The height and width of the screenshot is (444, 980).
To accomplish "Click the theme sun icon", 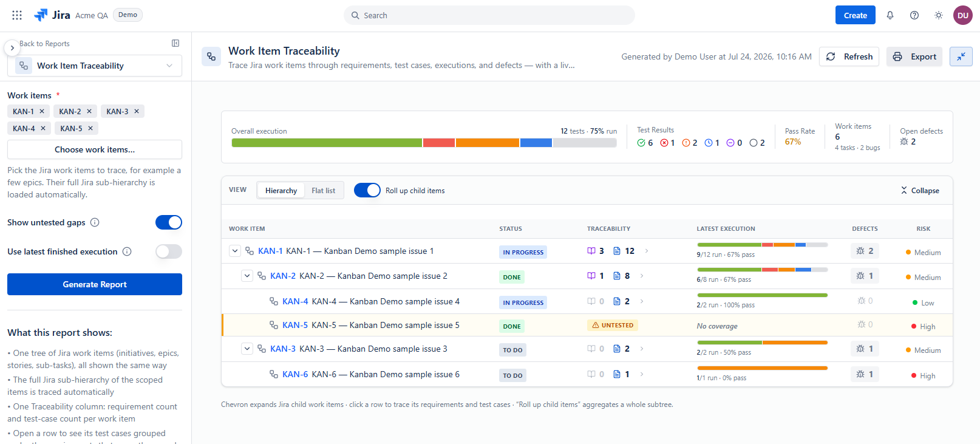I will [939, 15].
